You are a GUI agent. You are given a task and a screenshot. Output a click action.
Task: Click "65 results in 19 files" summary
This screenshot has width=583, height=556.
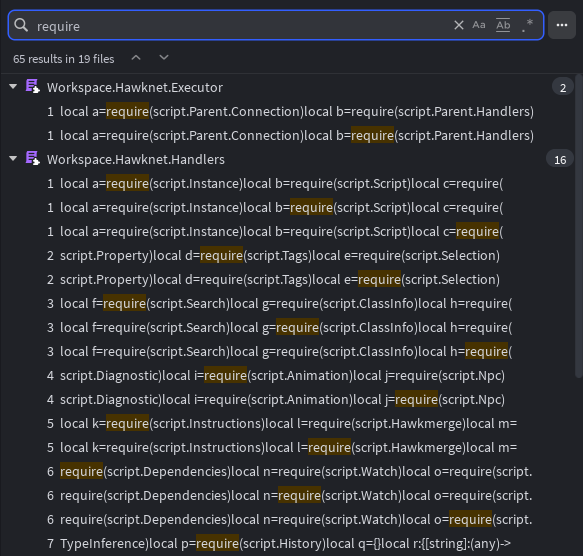(x=64, y=59)
